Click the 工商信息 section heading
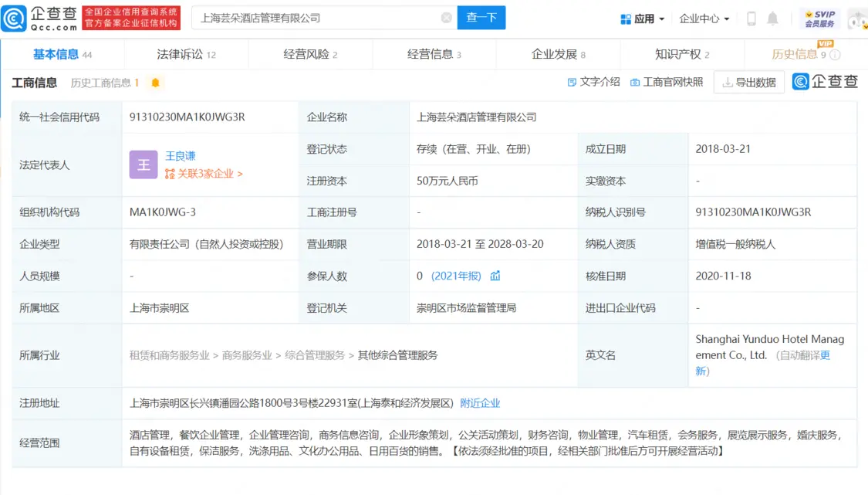868x495 pixels. (x=34, y=83)
